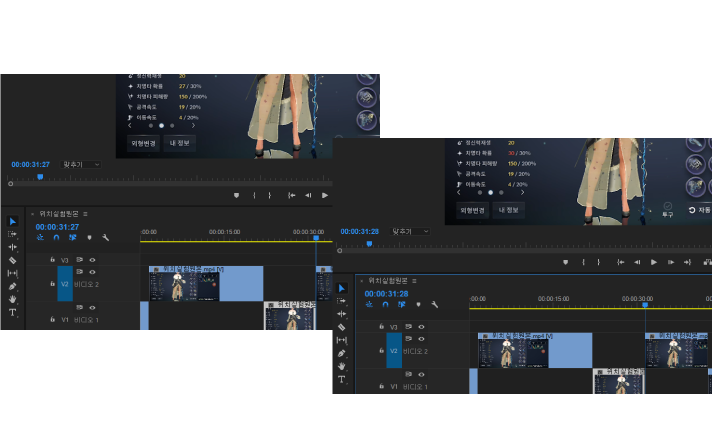This screenshot has height=437, width=712.
Task: Select the Selection tool in left screenshot
Action: 13,221
